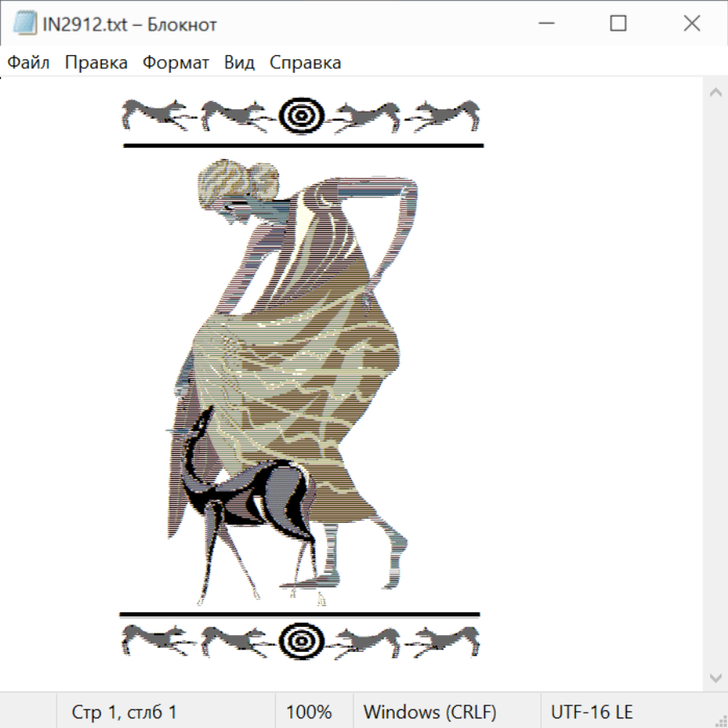This screenshot has width=728, height=728.
Task: Click the bottom-right running dog figure
Action: coord(443,641)
